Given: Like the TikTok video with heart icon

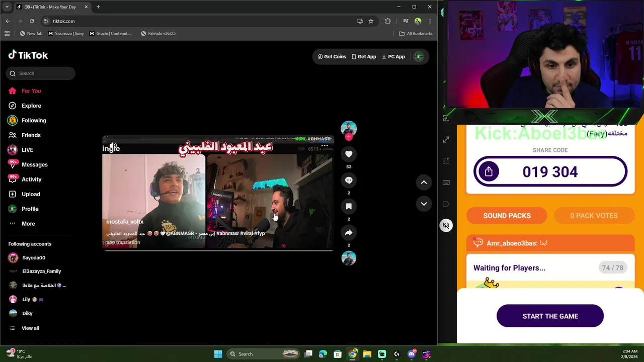Looking at the screenshot, I should (349, 154).
